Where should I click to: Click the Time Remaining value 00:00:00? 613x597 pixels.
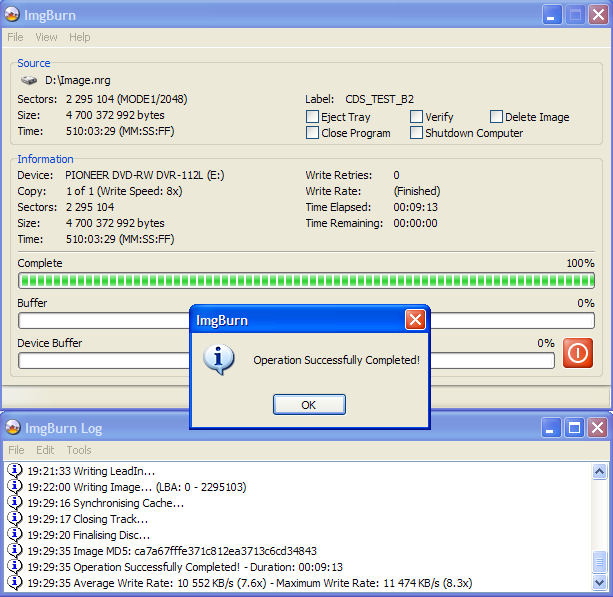pos(416,223)
